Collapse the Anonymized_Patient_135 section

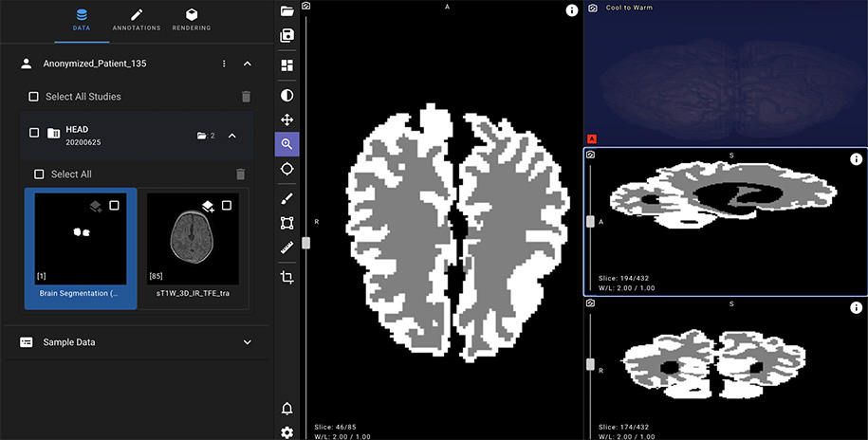click(x=247, y=64)
